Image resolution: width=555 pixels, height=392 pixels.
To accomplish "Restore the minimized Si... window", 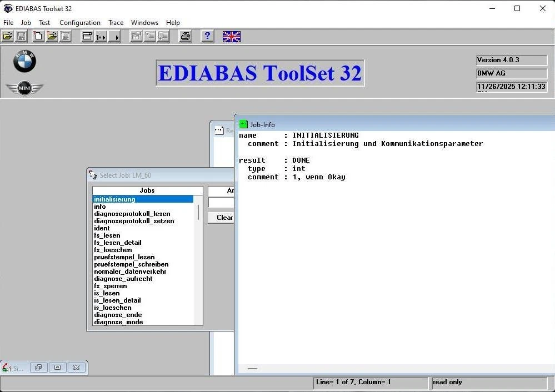I will pyautogui.click(x=38, y=368).
